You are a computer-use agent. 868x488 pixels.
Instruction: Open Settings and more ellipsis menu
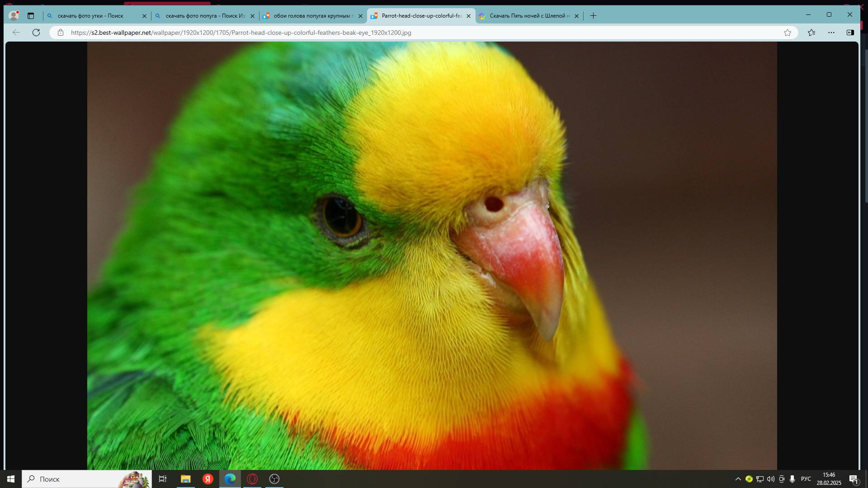coord(831,33)
